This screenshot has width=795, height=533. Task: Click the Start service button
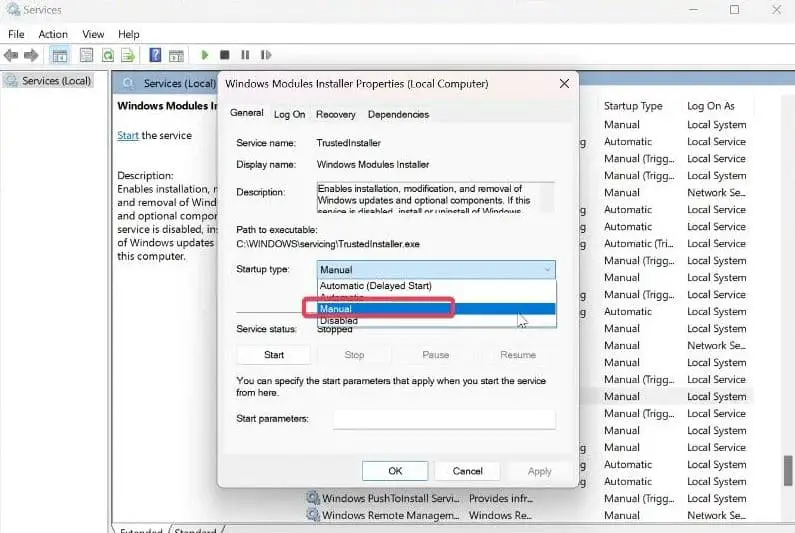[274, 354]
